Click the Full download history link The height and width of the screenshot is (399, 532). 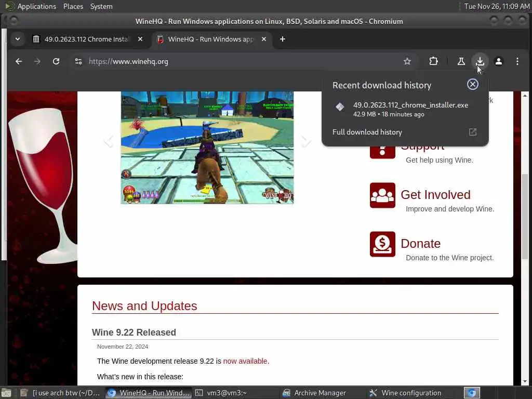point(367,132)
